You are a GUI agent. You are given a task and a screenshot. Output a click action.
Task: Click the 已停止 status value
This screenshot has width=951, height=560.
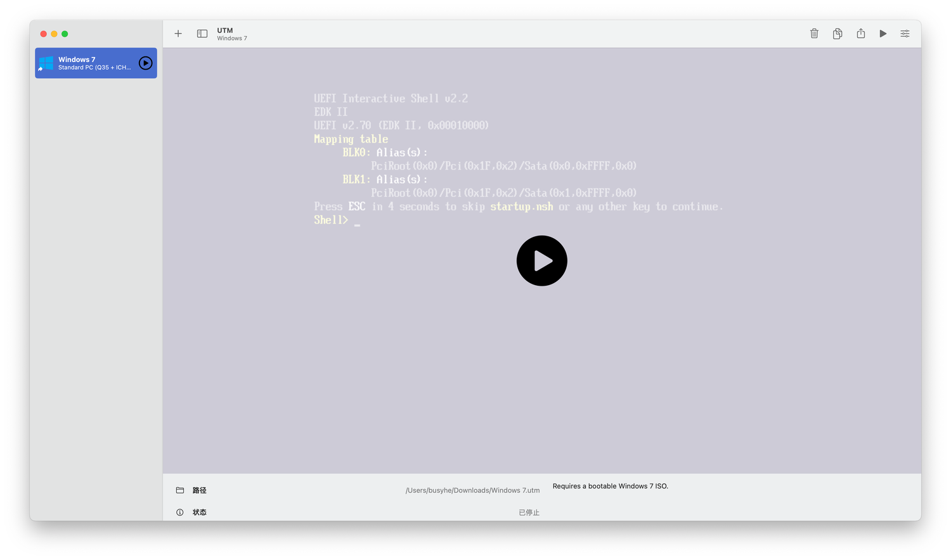click(529, 512)
